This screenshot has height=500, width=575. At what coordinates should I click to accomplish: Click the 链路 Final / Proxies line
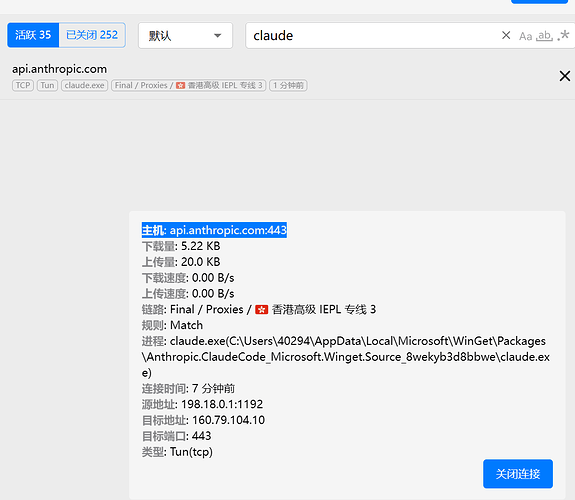[x=259, y=309]
